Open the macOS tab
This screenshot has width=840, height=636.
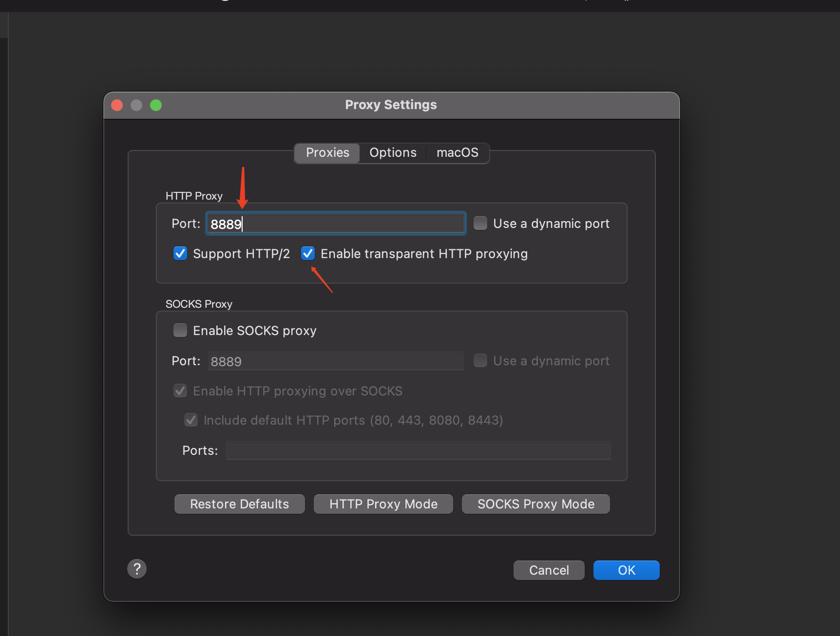tap(458, 153)
